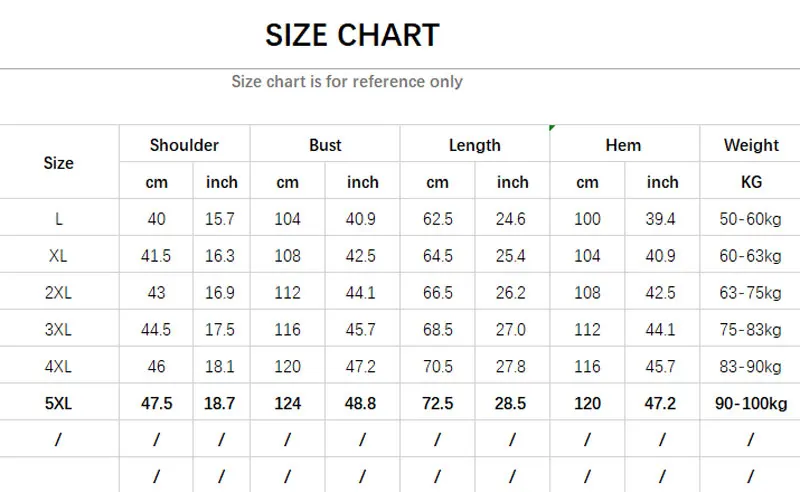The image size is (800, 492).
Task: Select the KG unit subheader
Action: (x=751, y=182)
